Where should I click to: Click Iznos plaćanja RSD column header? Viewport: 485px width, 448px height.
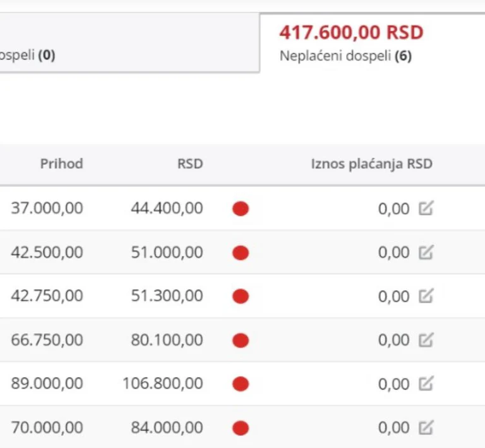(x=371, y=164)
